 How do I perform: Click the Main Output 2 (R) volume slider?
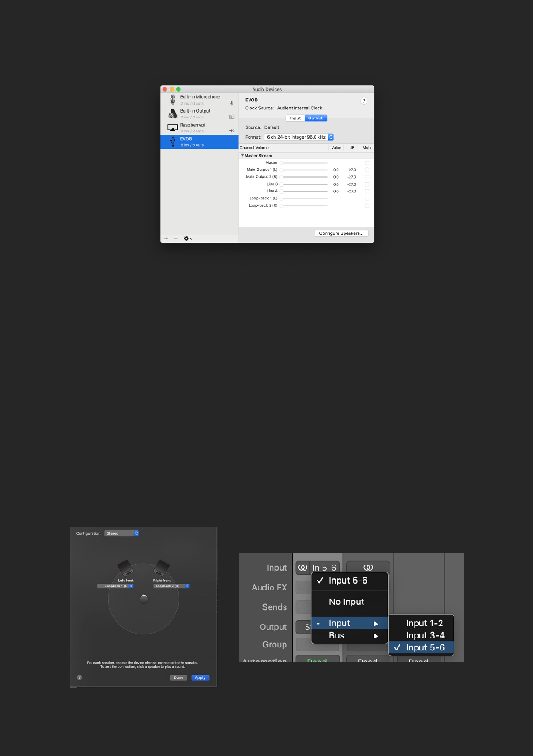(304, 177)
